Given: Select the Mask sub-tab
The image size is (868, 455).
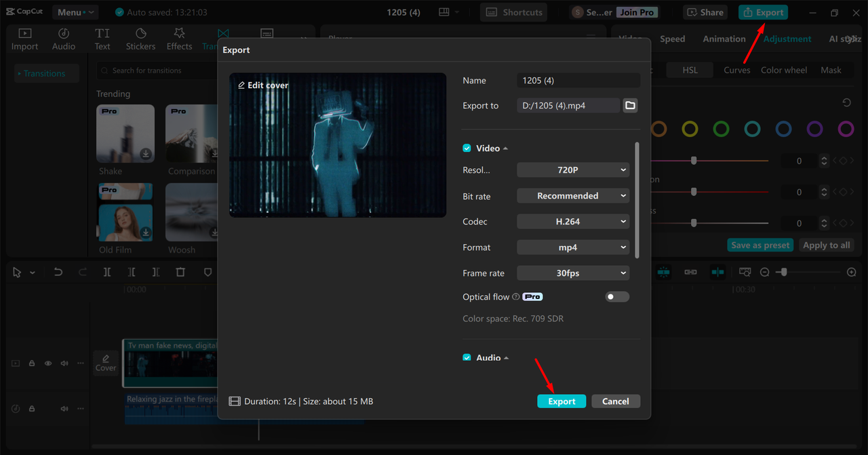Looking at the screenshot, I should (x=831, y=70).
